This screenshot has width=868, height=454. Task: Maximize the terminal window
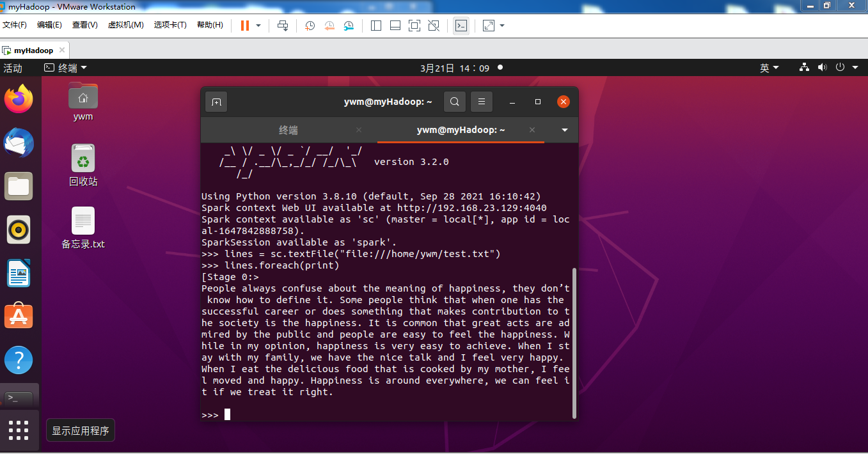pos(538,102)
